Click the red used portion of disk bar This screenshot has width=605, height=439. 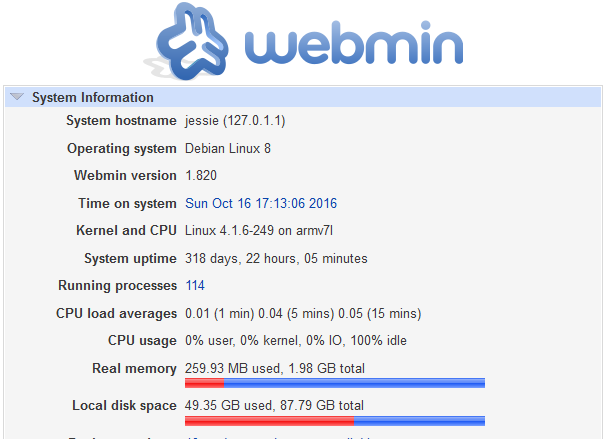[x=269, y=421]
